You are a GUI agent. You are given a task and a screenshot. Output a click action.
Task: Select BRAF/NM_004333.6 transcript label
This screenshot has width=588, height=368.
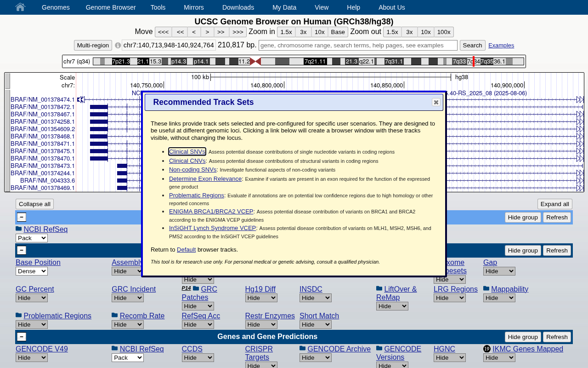pos(47,180)
